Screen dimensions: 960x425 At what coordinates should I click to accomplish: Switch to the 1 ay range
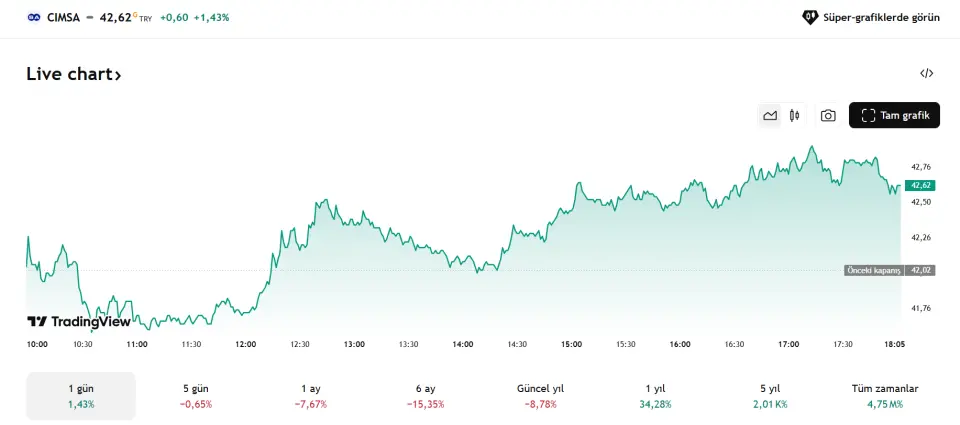(311, 396)
